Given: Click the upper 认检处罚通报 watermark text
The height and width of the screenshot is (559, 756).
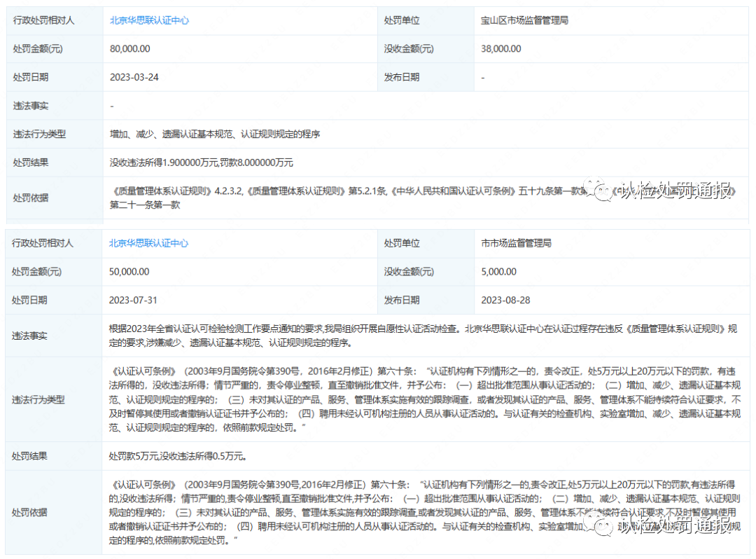Looking at the screenshot, I should 676,191.
